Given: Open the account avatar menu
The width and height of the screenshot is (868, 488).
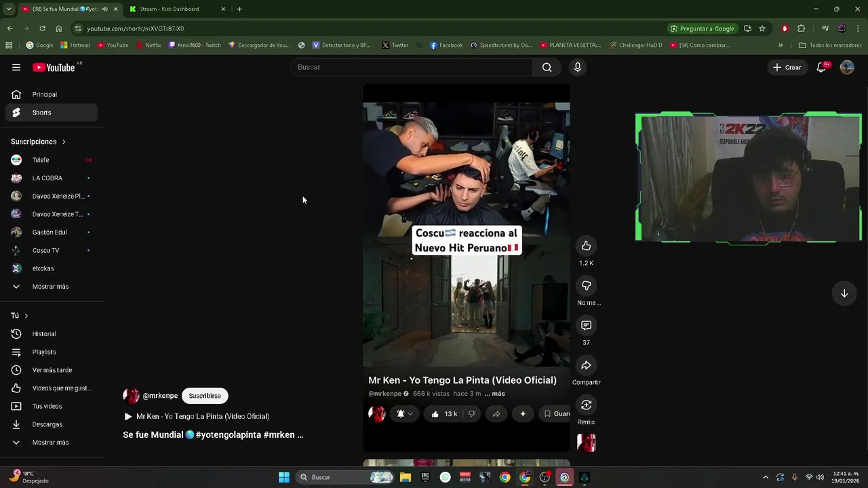Looking at the screenshot, I should (x=847, y=67).
